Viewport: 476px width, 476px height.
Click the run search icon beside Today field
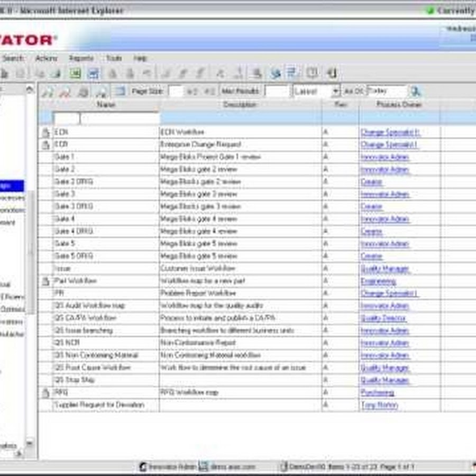[416, 91]
